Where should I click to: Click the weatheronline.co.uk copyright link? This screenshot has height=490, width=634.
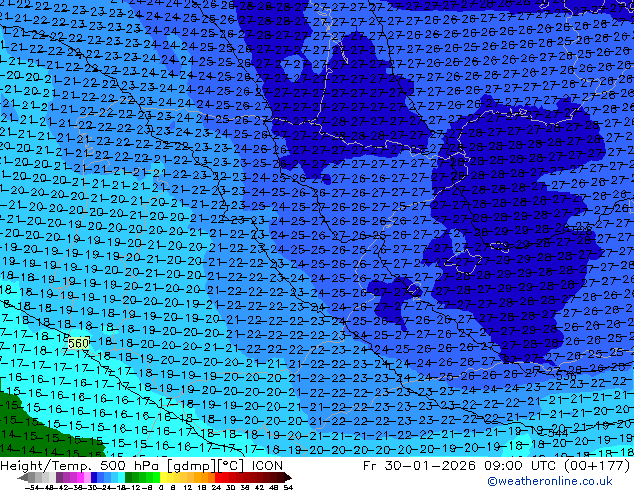550,481
